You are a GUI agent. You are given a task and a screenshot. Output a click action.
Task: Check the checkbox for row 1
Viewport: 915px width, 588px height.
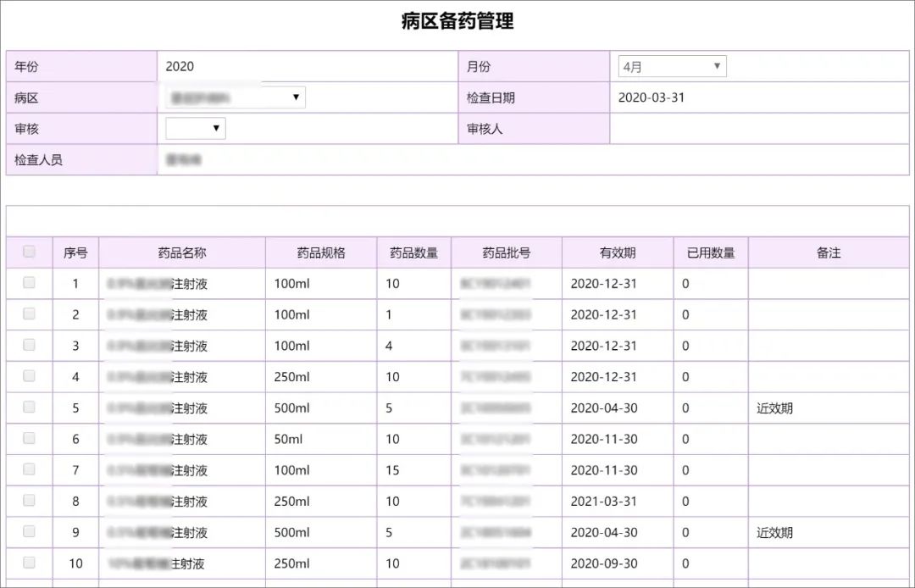[29, 282]
